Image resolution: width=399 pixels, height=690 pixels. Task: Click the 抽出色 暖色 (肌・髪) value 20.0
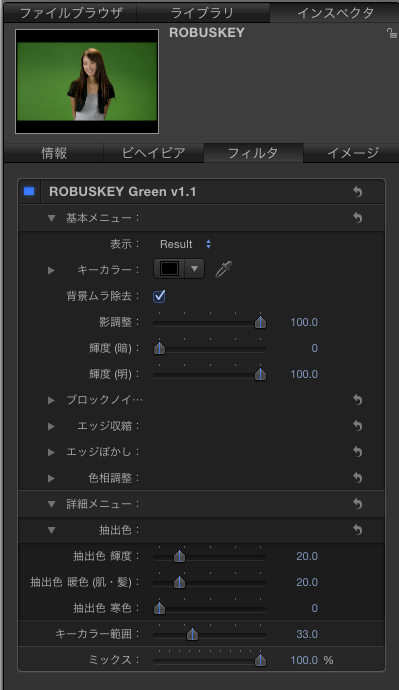click(307, 582)
